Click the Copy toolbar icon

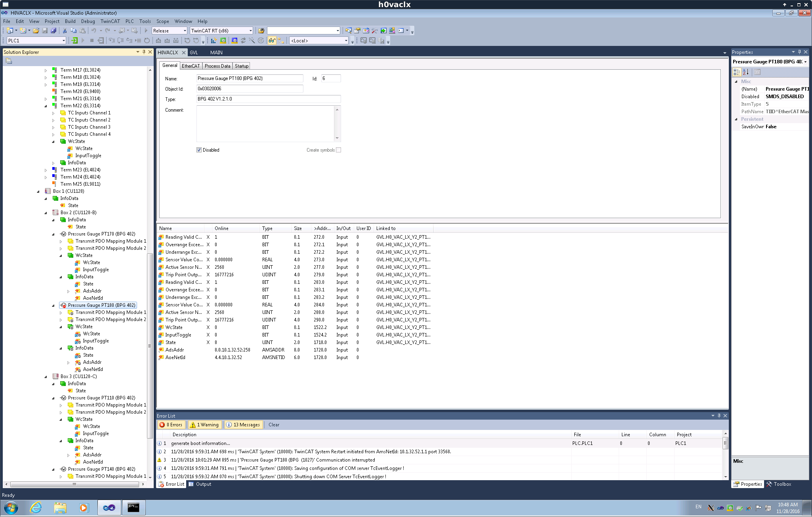(x=74, y=30)
